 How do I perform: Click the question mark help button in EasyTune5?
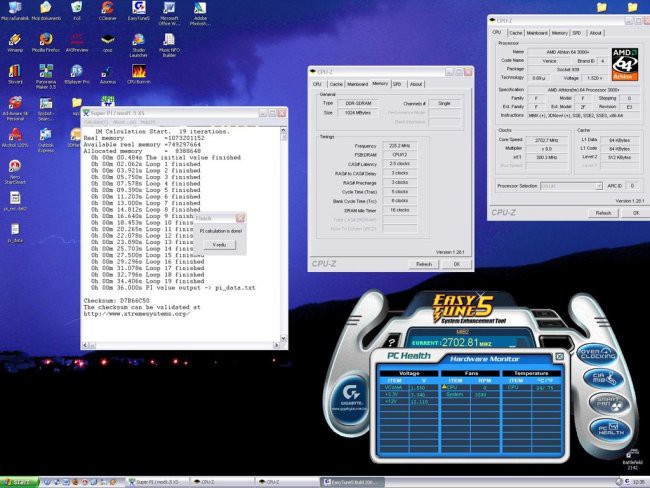click(391, 342)
